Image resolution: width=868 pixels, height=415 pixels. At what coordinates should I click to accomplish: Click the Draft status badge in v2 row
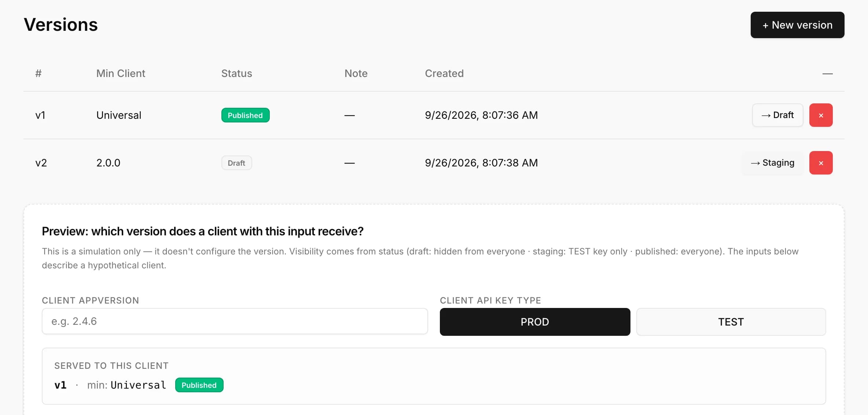pos(236,163)
